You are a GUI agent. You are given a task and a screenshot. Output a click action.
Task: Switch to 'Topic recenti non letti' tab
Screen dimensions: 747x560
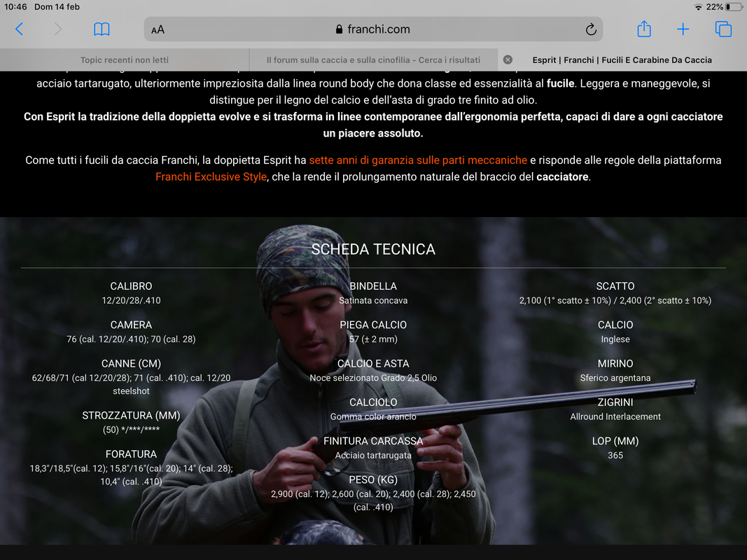tap(125, 60)
